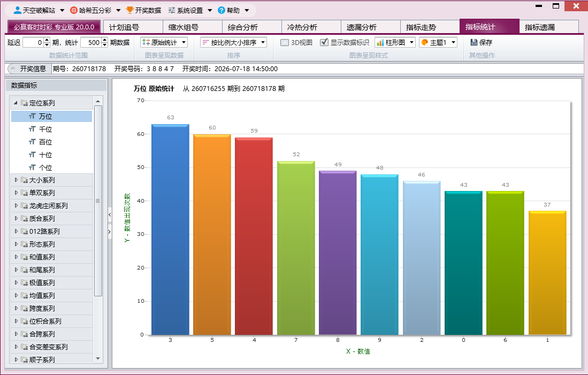Collapse the 定位系列 tree node
The image size is (588, 375).
(16, 103)
